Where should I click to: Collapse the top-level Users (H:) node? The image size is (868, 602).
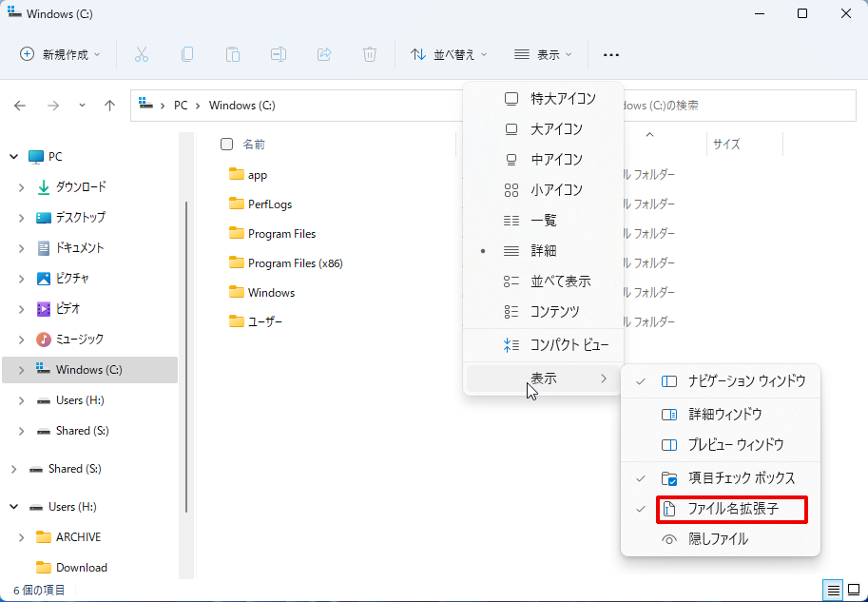point(14,507)
